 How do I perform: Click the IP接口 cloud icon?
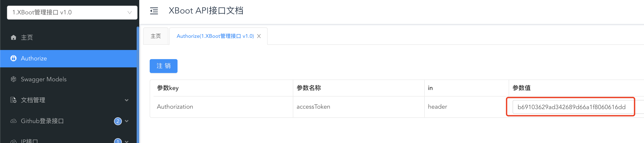[x=13, y=141]
